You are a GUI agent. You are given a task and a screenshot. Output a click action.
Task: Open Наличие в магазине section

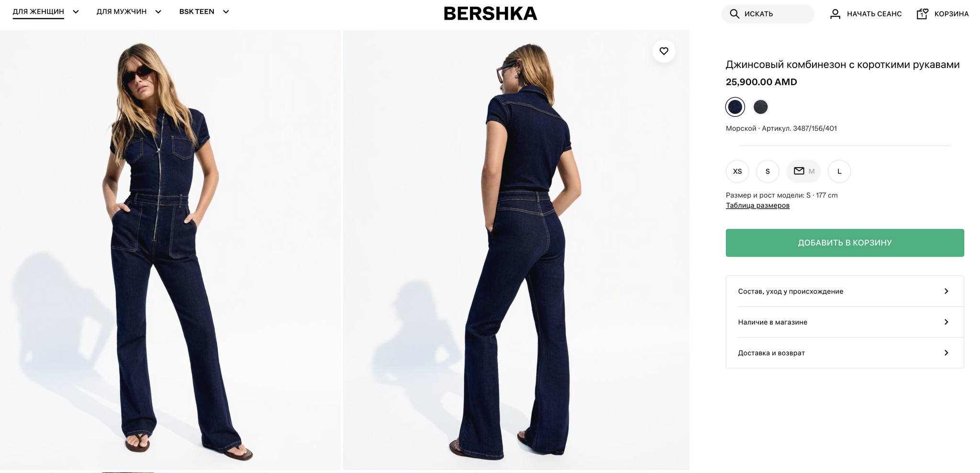point(845,322)
